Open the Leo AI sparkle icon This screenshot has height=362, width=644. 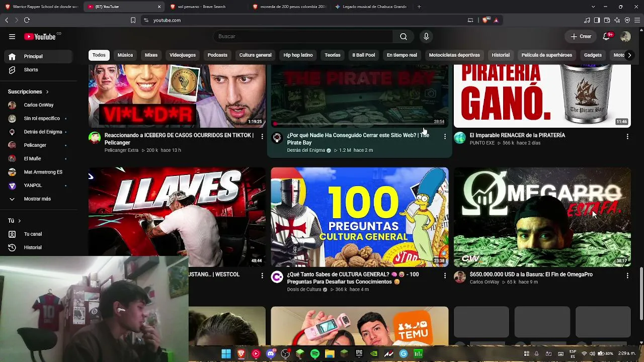(617, 20)
